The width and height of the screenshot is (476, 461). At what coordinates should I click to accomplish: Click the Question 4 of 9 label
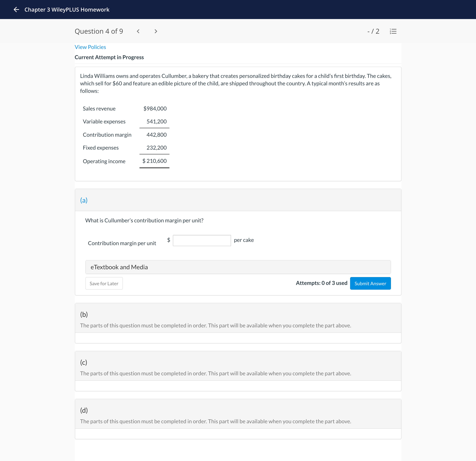coord(99,31)
